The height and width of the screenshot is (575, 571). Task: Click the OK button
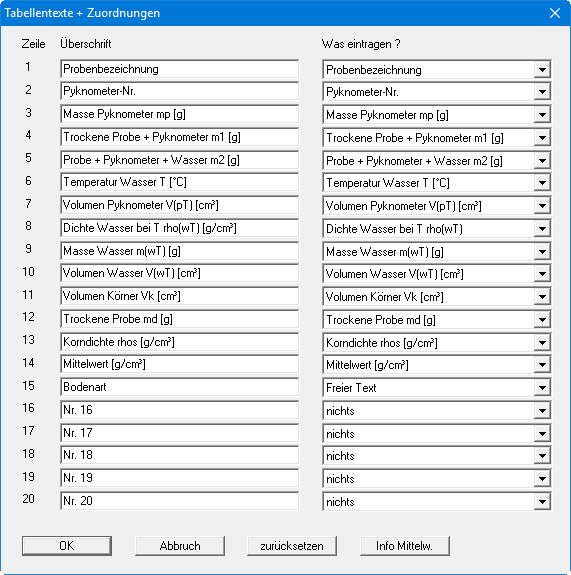click(67, 546)
